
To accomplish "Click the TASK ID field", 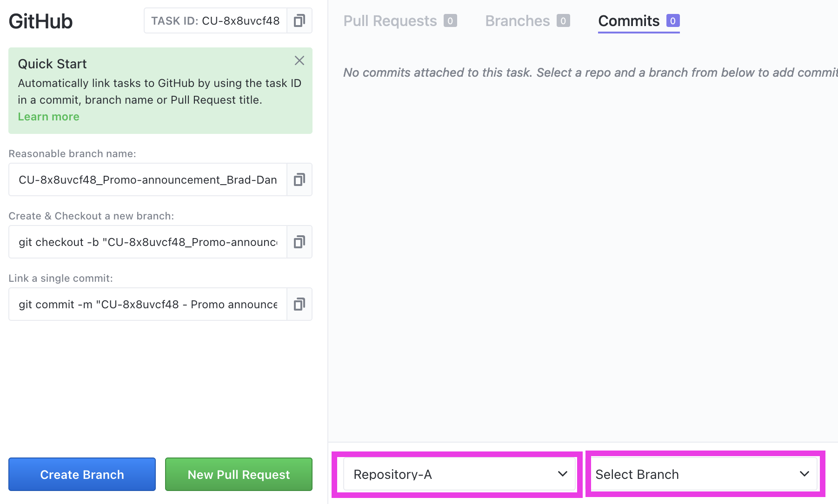I will pos(214,20).
